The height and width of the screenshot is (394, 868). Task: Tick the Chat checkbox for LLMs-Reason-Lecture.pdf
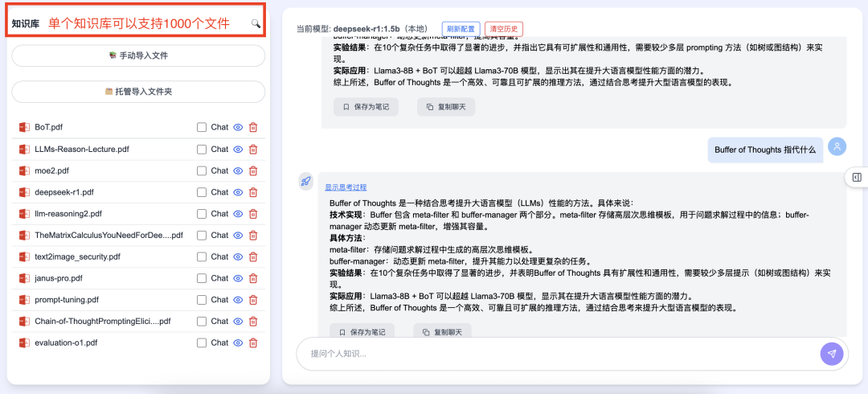[202, 149]
